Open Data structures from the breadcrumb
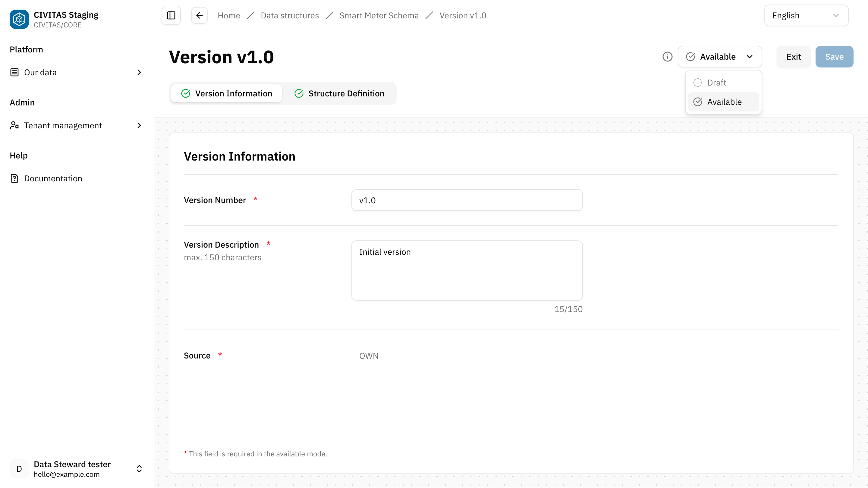Image resolution: width=868 pixels, height=488 pixels. point(290,15)
